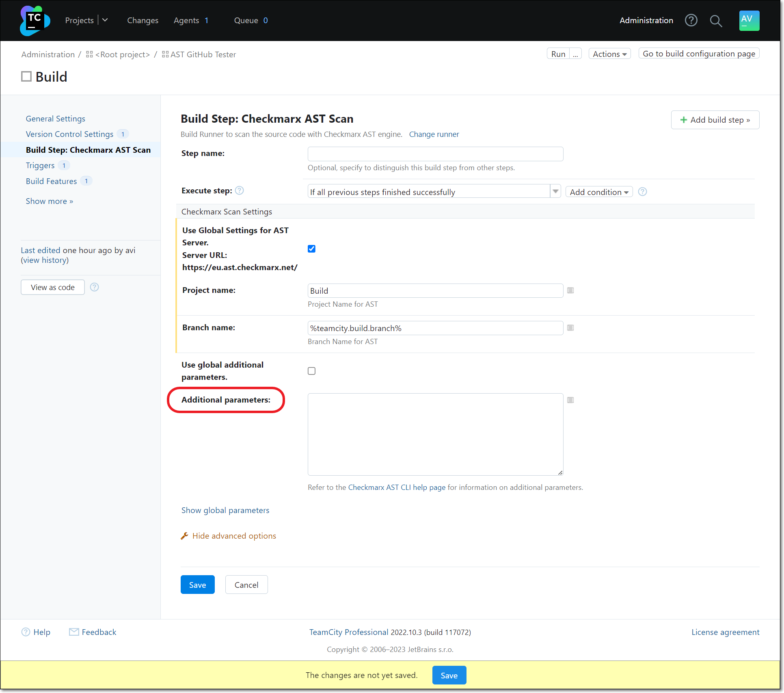The image size is (784, 693).
Task: Click Cancel button
Action: [246, 585]
